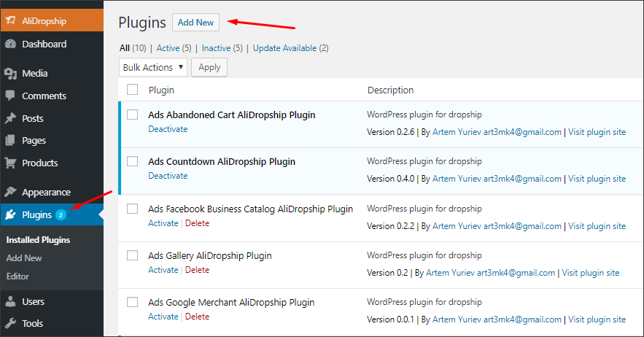Click the Appearance brush icon
644x337 pixels.
(11, 192)
